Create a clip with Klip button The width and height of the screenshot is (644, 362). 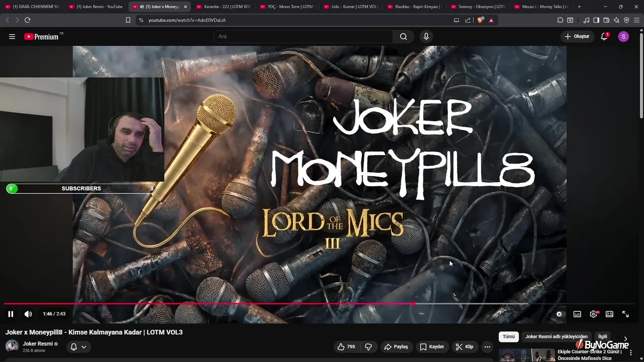[464, 346]
